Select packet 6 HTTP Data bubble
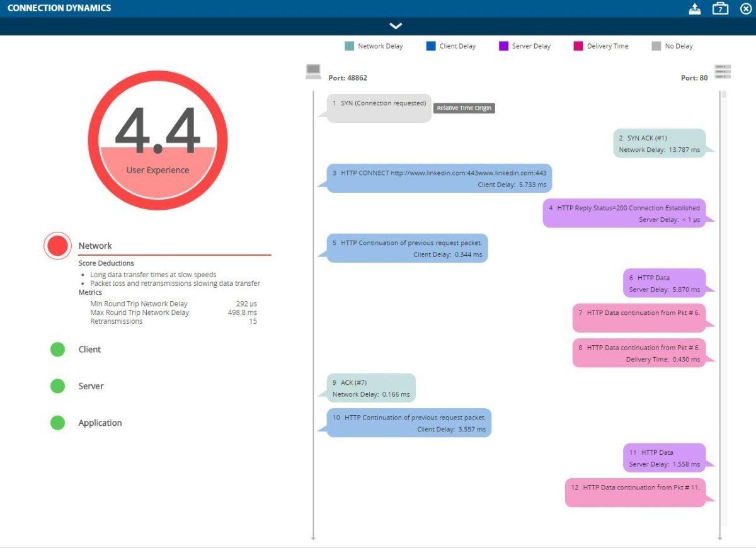Image resolution: width=756 pixels, height=548 pixels. coord(665,283)
